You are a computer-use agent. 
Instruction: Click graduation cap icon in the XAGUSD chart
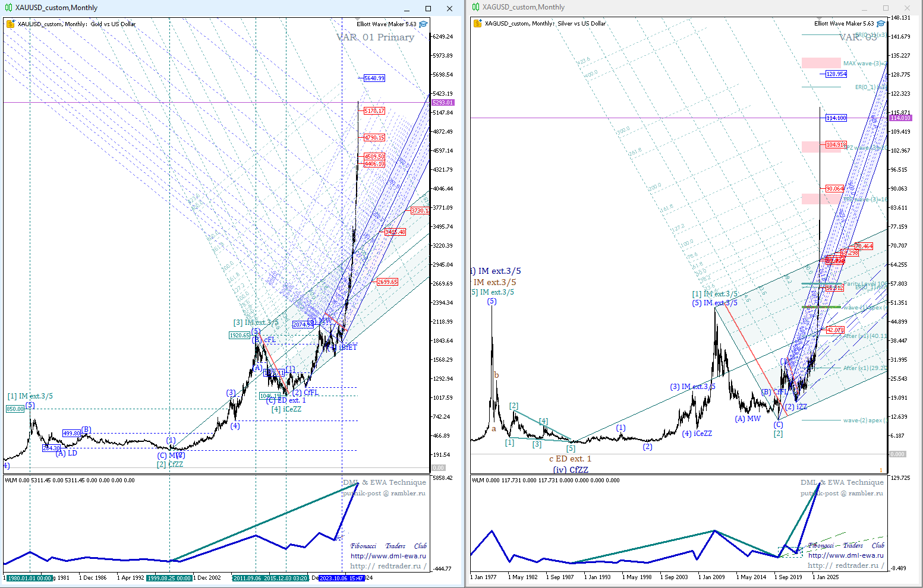881,24
